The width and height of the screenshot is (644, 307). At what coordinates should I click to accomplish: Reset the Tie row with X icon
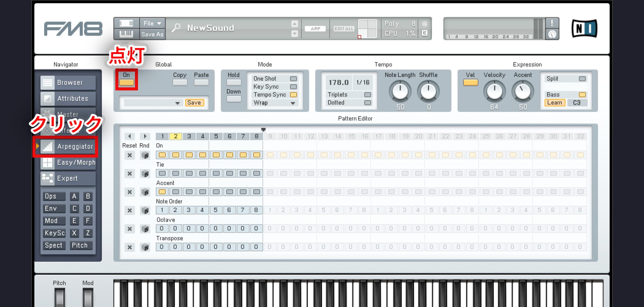pyautogui.click(x=130, y=173)
